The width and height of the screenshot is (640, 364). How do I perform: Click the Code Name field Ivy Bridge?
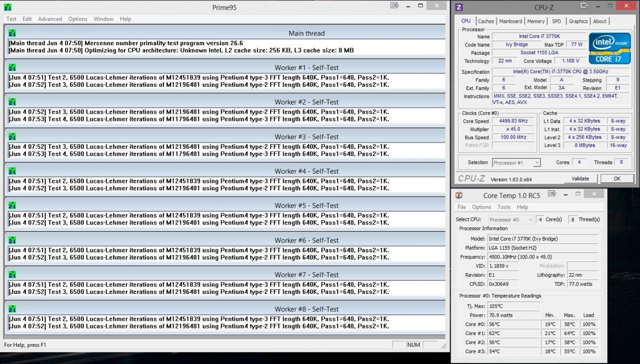(517, 45)
